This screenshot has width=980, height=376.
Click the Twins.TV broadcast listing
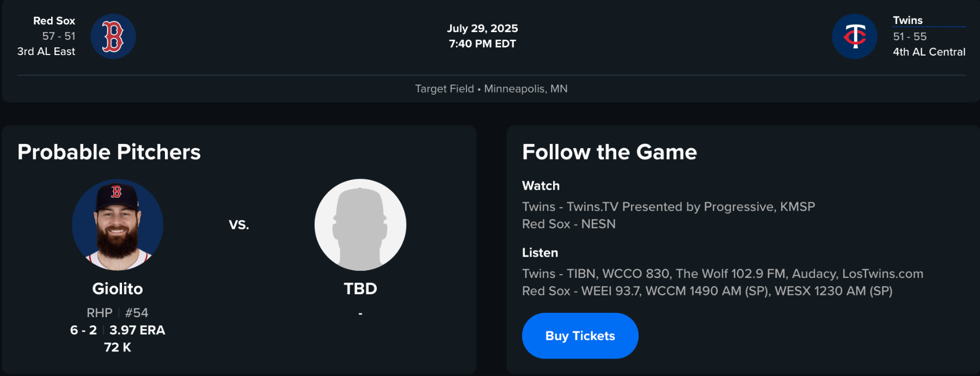coord(668,207)
